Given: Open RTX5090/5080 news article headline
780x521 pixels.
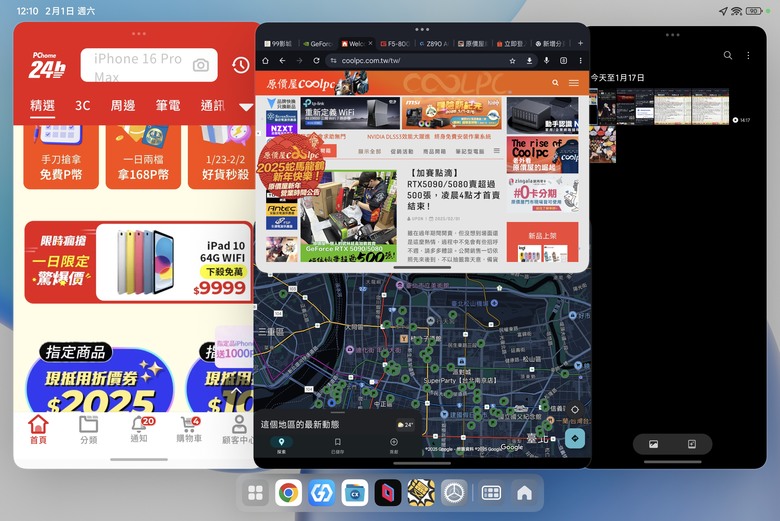Looking at the screenshot, I should 453,190.
